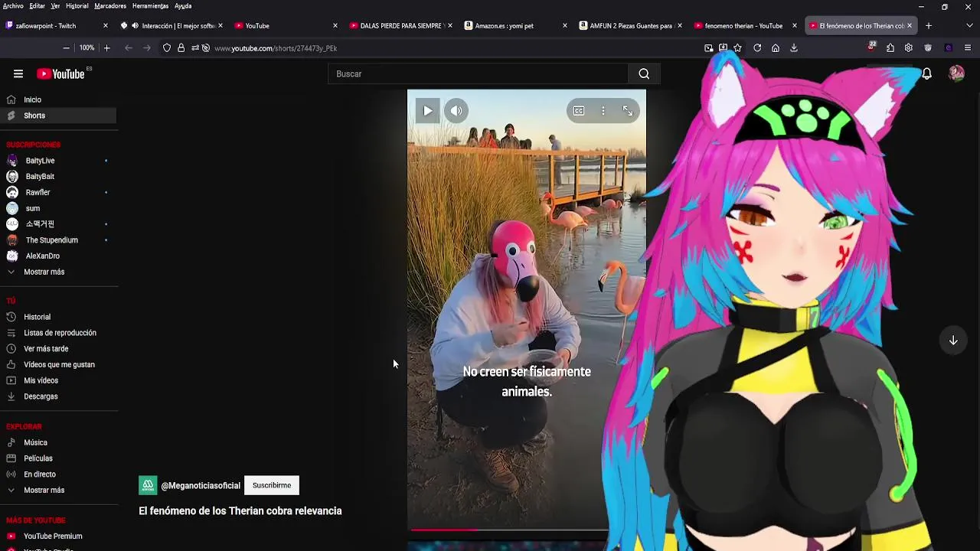The image size is (980, 551).
Task: Open the browser application menu
Action: [x=968, y=48]
